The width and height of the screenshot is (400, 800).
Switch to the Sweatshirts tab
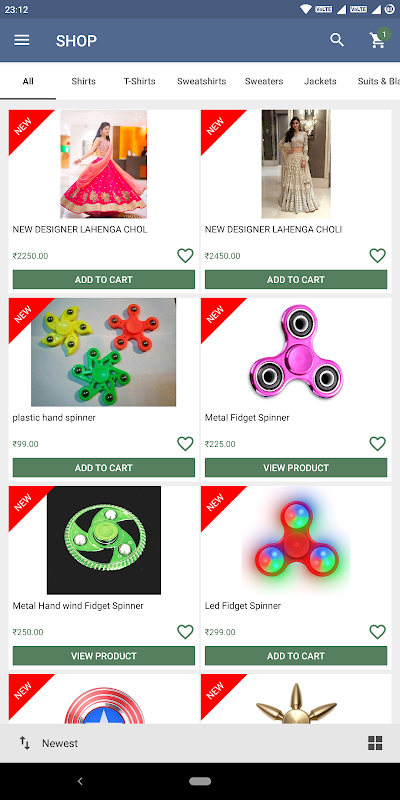202,81
